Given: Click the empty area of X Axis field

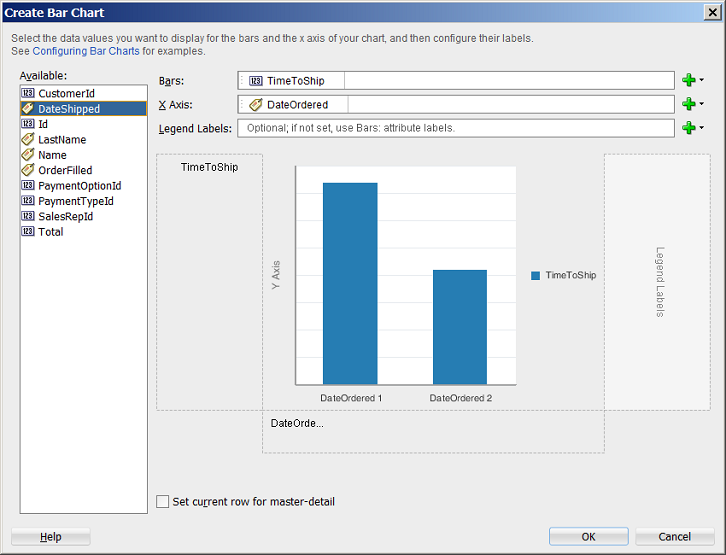Looking at the screenshot, I should point(511,104).
